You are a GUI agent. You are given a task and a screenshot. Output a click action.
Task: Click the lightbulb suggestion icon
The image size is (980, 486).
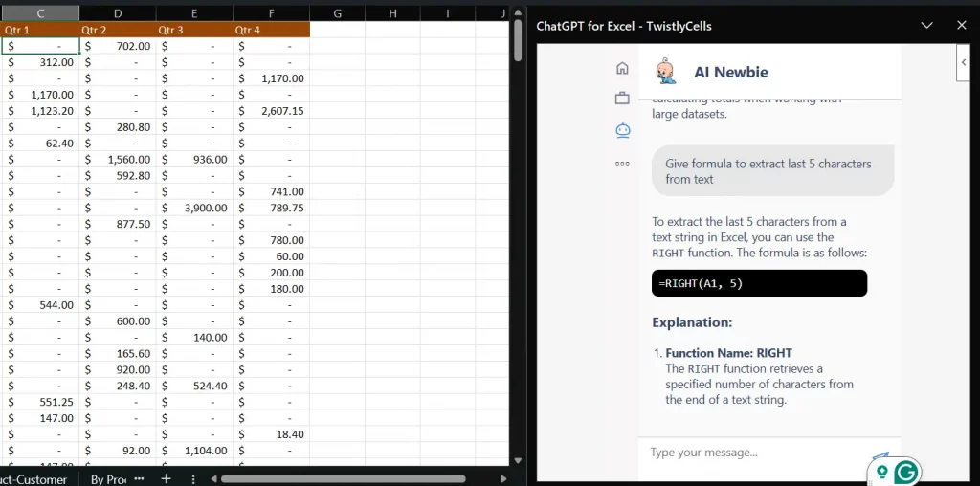[x=880, y=470]
